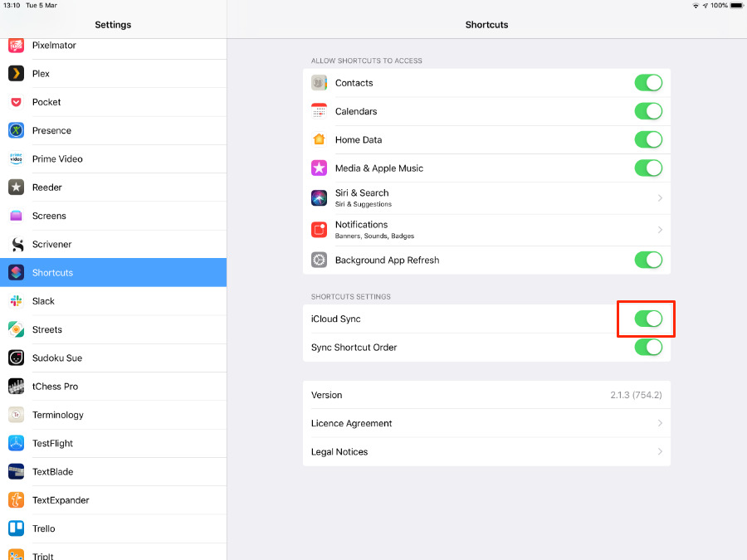This screenshot has height=560, width=747.
Task: Tap the Sudoku Sue app icon
Action: (17, 358)
